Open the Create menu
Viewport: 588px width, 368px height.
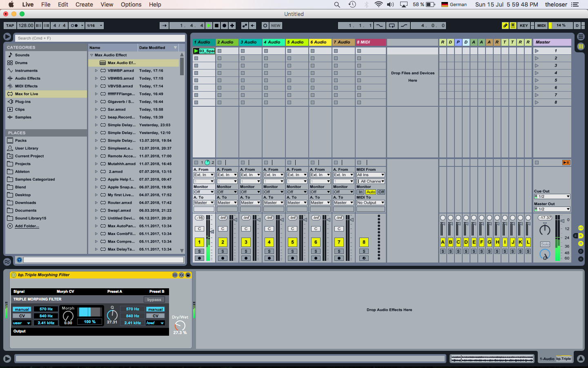coord(84,4)
